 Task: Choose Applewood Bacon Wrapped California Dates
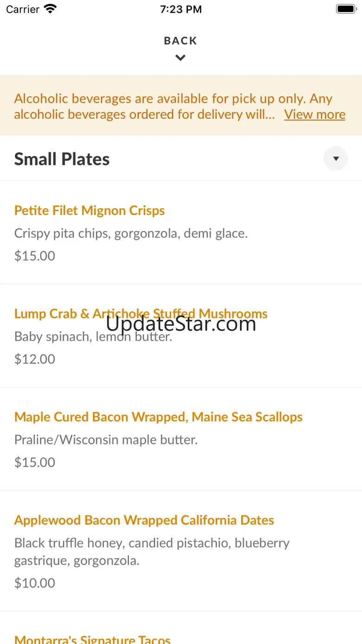click(x=144, y=520)
